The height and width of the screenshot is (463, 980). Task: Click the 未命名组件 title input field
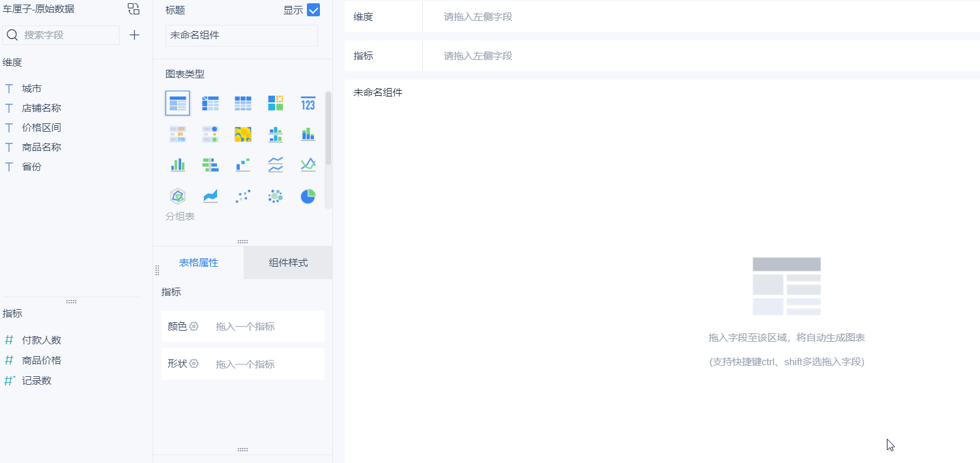coord(241,35)
